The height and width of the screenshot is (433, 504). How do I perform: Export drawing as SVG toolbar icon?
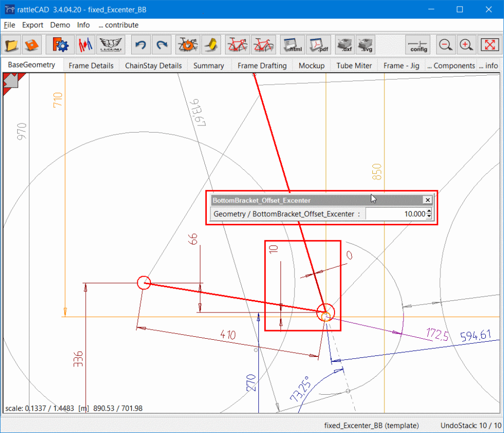click(x=366, y=45)
